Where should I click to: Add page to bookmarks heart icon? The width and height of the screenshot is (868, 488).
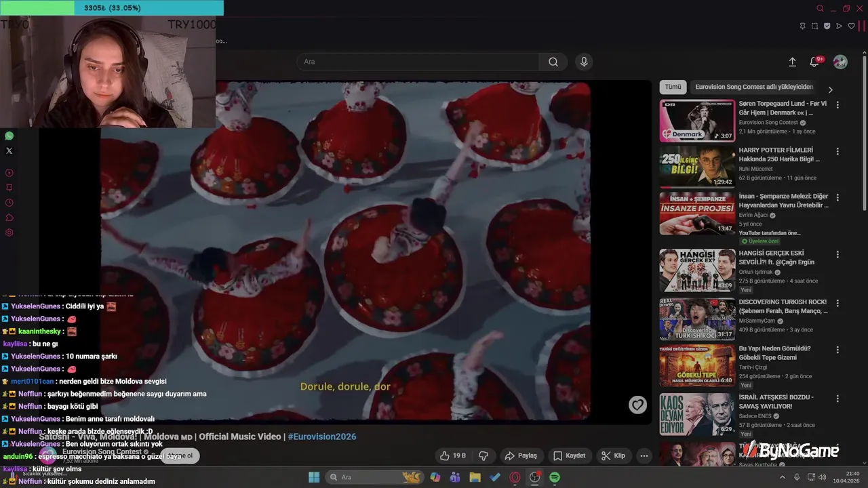851,26
